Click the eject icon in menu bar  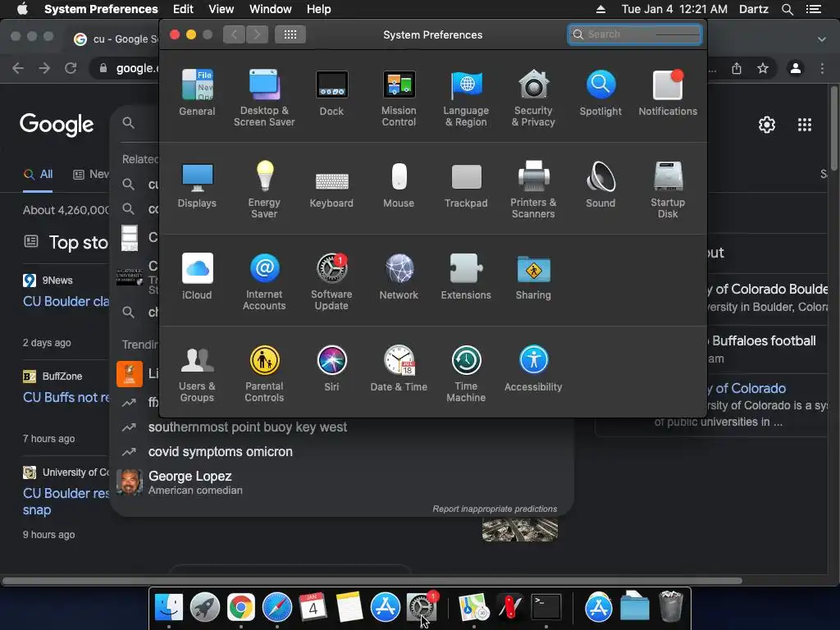[x=600, y=9]
